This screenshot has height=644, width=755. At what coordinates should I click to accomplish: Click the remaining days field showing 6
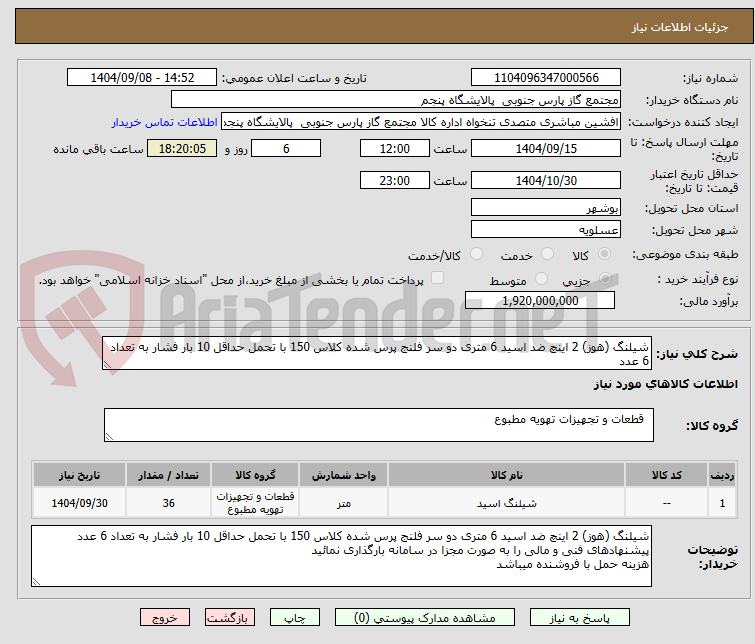pos(286,148)
